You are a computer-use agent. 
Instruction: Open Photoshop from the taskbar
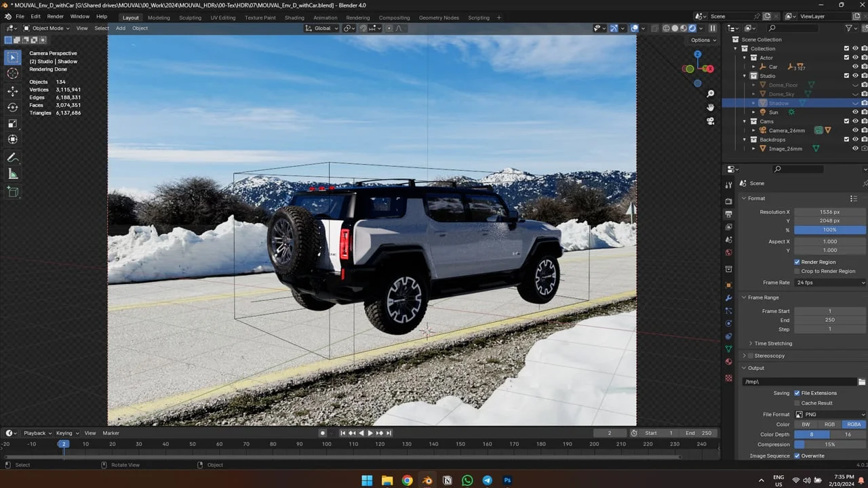click(x=507, y=481)
